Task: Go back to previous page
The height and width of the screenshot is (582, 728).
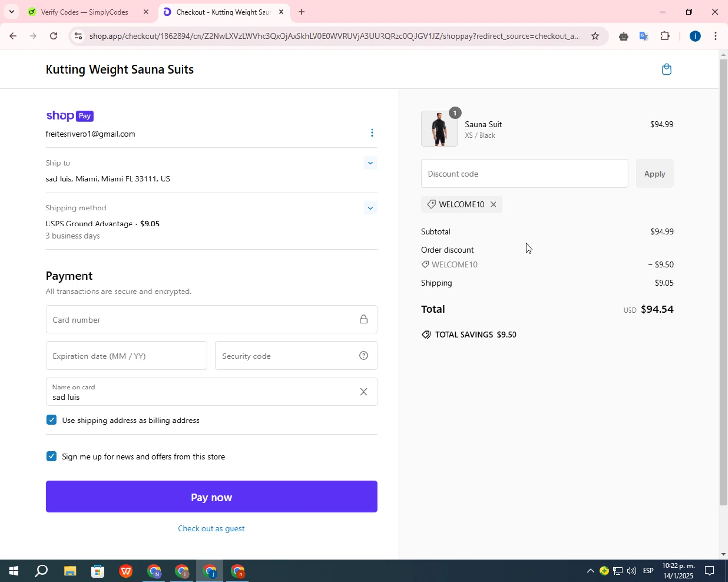Action: pos(13,36)
